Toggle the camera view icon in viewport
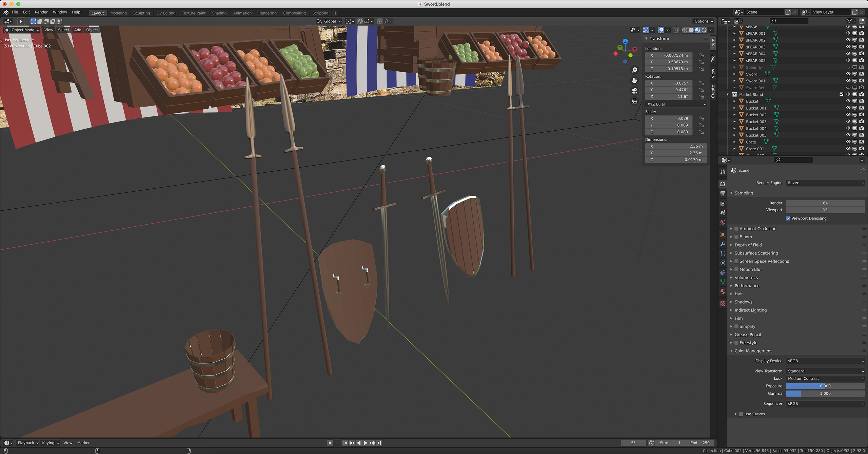The width and height of the screenshot is (868, 454). (x=634, y=91)
